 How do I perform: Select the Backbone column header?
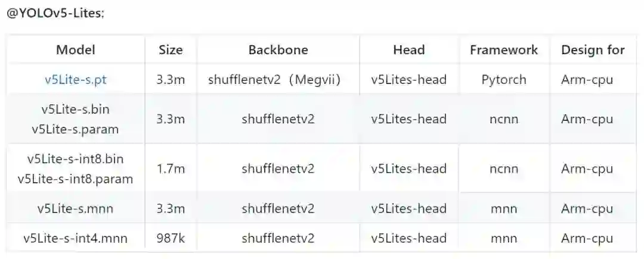coord(278,50)
